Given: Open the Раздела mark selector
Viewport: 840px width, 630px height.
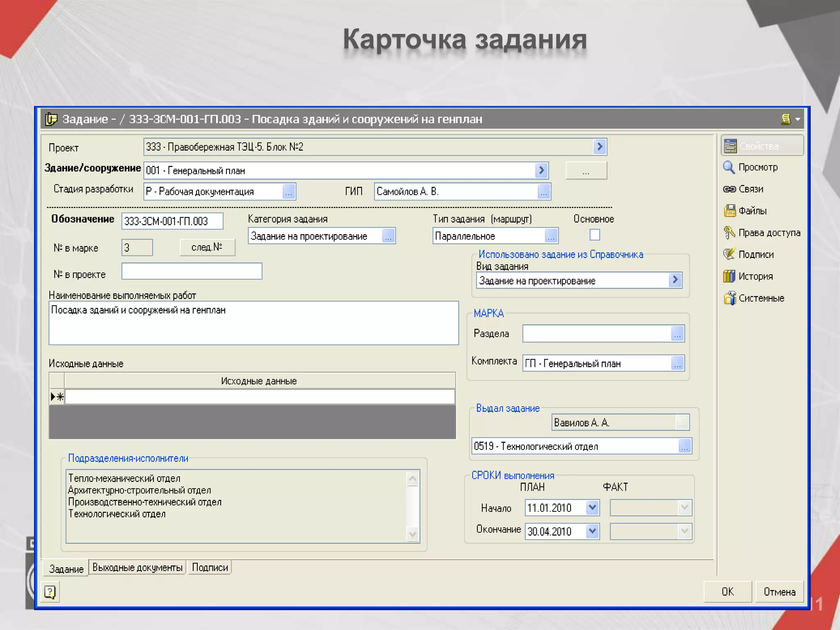Looking at the screenshot, I should click(678, 334).
